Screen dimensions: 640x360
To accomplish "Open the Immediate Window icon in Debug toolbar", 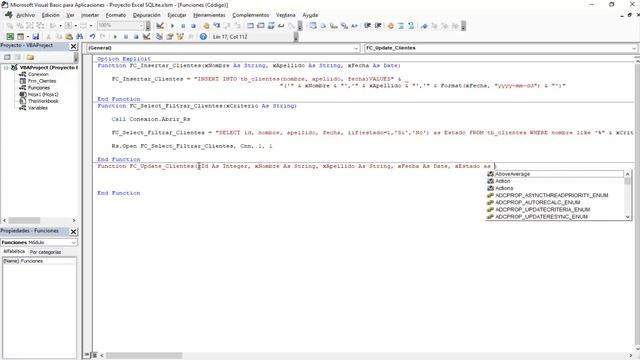I will point(260,26).
